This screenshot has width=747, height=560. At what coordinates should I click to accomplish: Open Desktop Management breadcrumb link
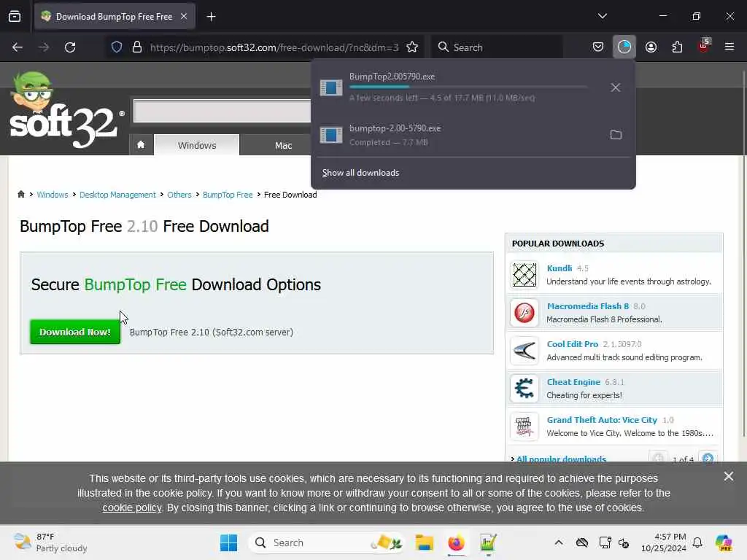coord(117,195)
